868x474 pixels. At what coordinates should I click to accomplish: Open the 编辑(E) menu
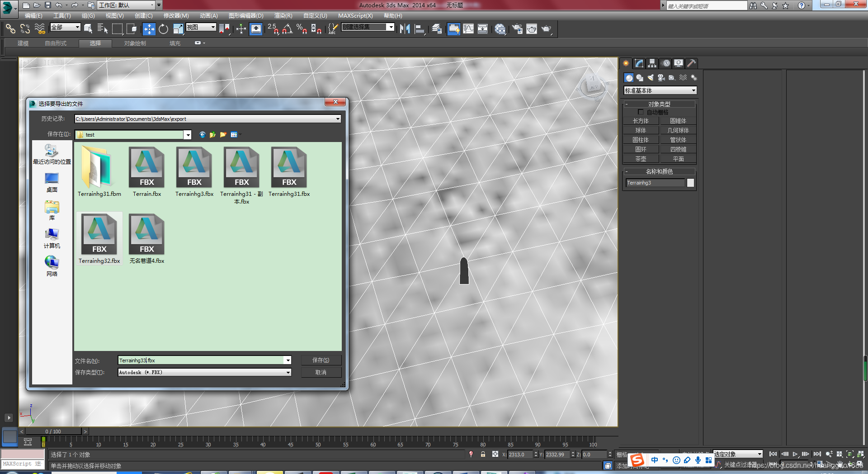(33, 15)
